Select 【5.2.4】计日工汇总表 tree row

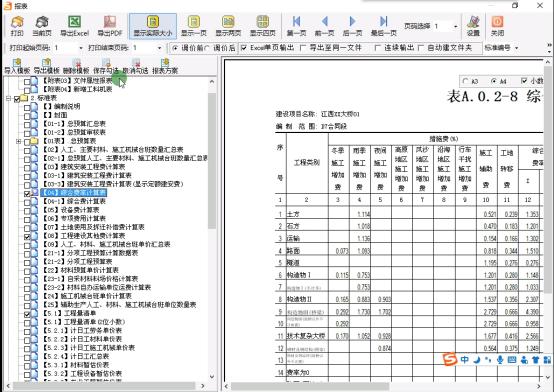(x=76, y=357)
